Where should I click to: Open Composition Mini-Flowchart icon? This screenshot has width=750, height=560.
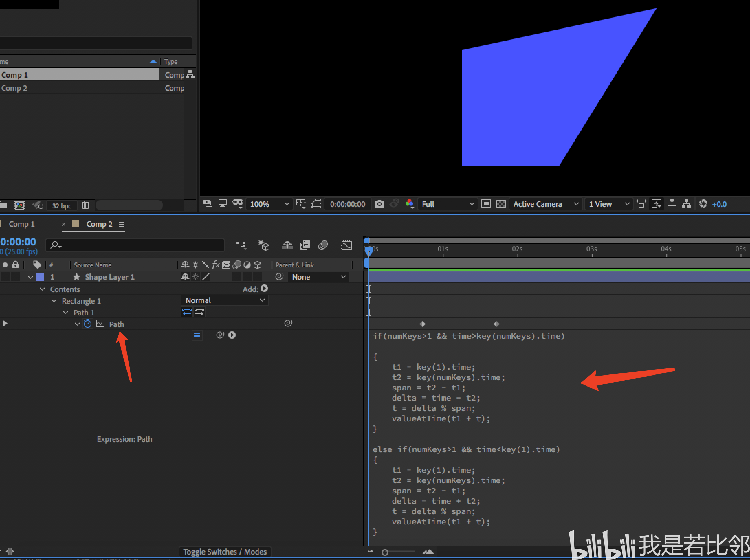[x=241, y=245]
